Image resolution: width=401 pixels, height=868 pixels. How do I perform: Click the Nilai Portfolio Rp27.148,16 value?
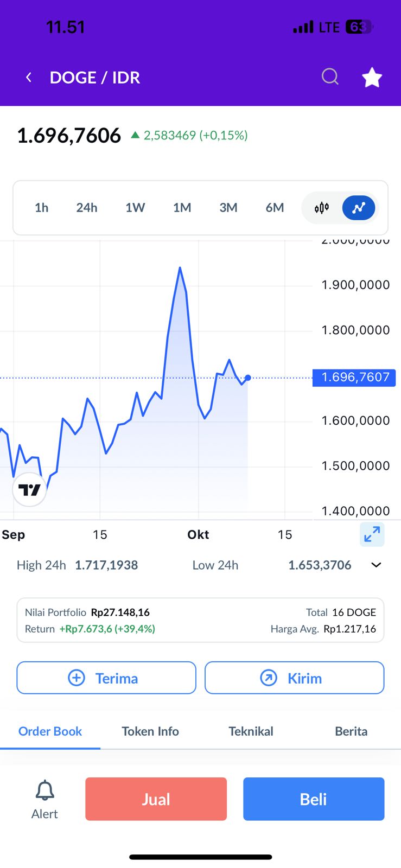(x=120, y=612)
